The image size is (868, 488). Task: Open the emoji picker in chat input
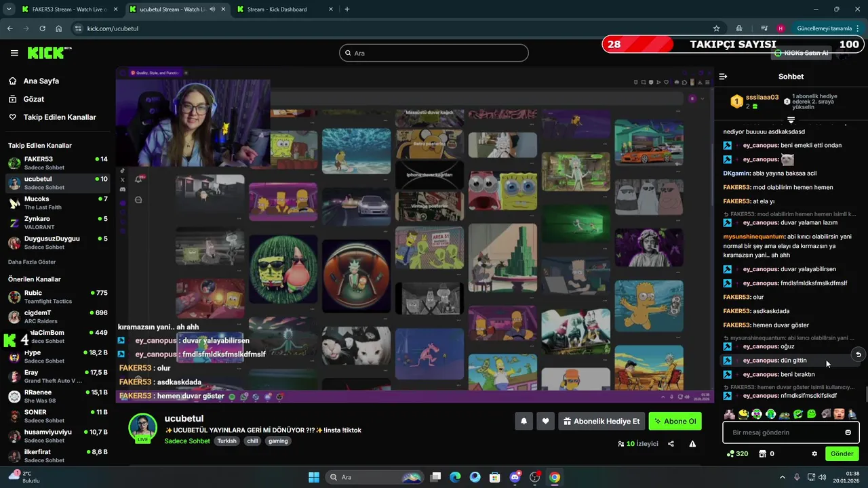(848, 432)
